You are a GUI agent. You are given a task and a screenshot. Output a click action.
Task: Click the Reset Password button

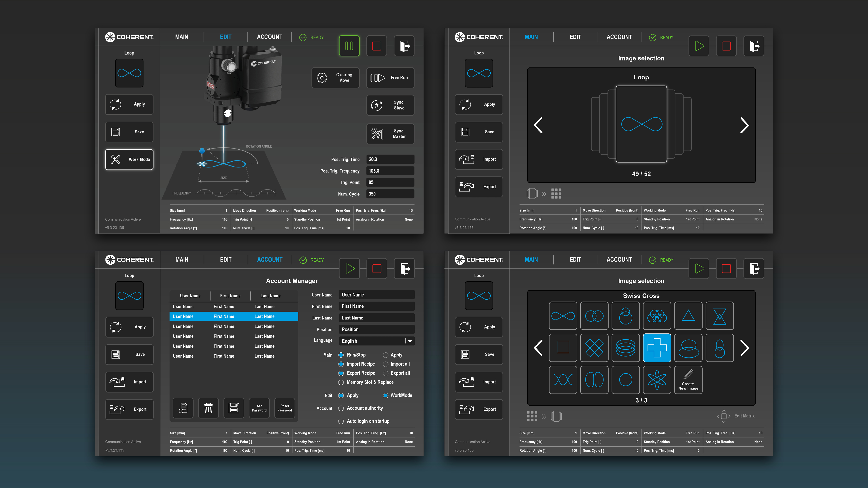tap(284, 408)
